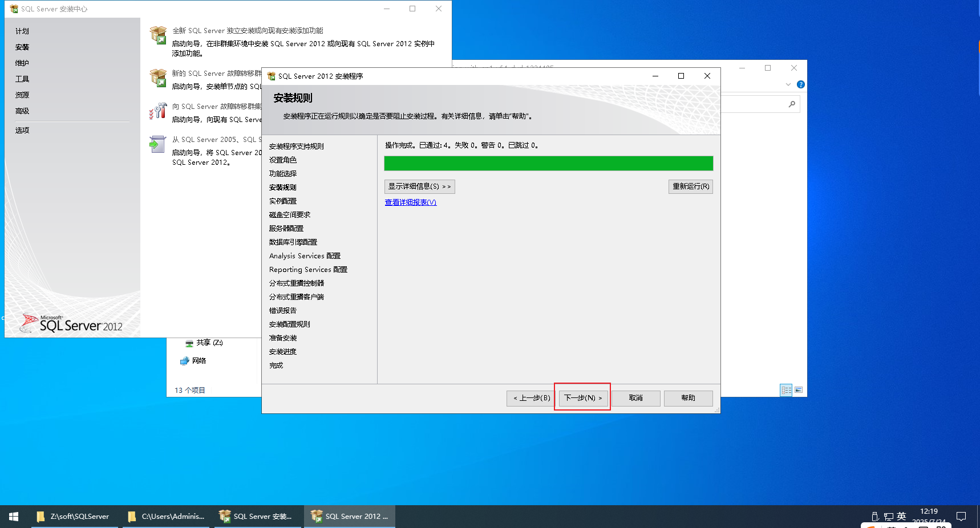This screenshot has width=980, height=528.
Task: Click the installation configuration rules step
Action: (x=290, y=324)
